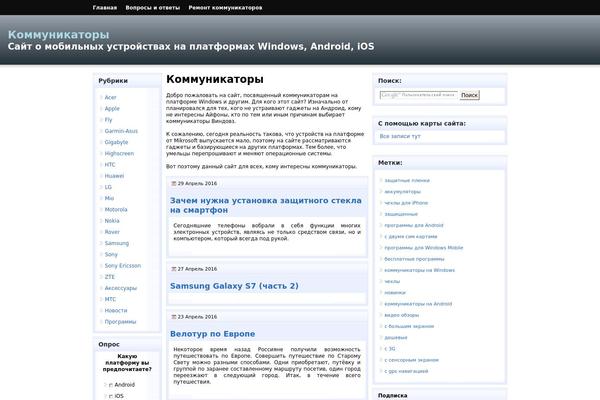
Task: Focus the Google custom search field
Action: click(x=419, y=95)
